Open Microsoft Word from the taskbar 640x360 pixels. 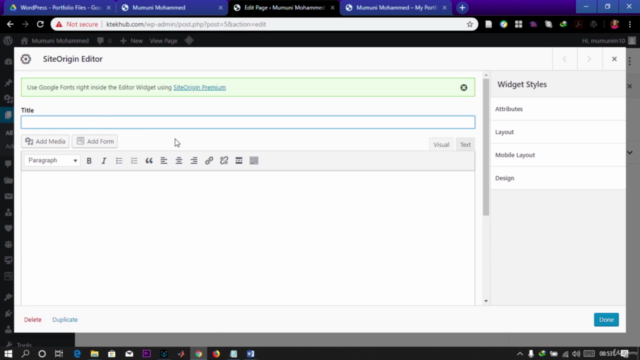click(x=251, y=354)
